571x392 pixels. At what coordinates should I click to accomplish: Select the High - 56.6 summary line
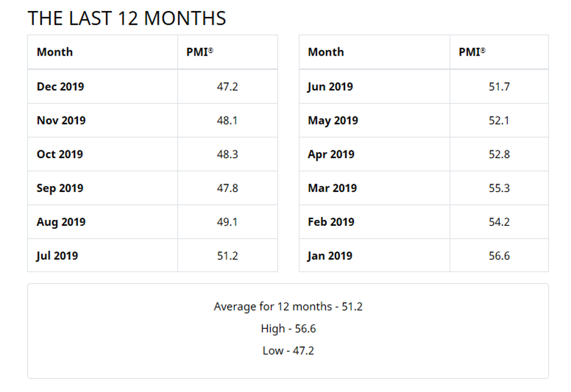point(288,329)
